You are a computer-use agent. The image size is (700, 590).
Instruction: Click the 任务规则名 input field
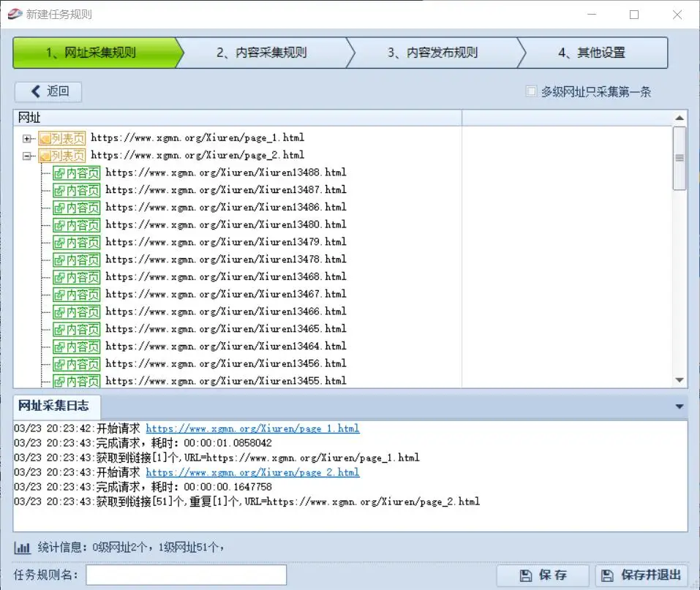tap(187, 575)
